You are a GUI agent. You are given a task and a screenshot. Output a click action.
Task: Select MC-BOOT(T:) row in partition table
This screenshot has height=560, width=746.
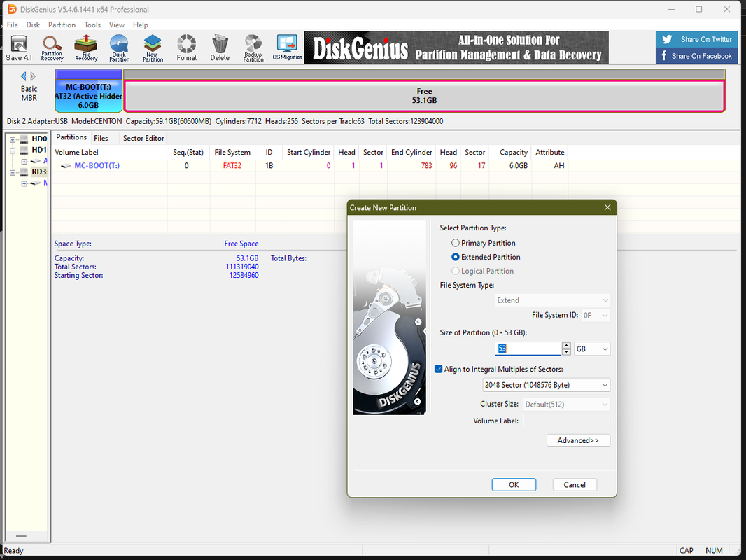[310, 166]
